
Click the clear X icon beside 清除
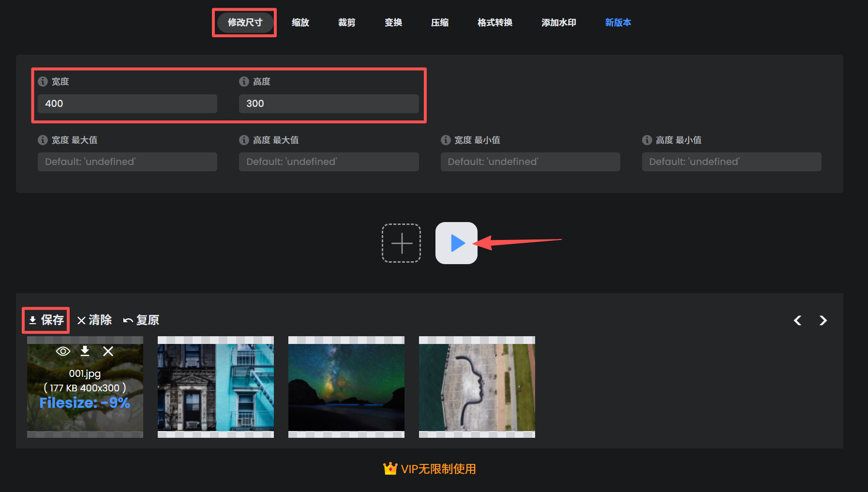81,320
